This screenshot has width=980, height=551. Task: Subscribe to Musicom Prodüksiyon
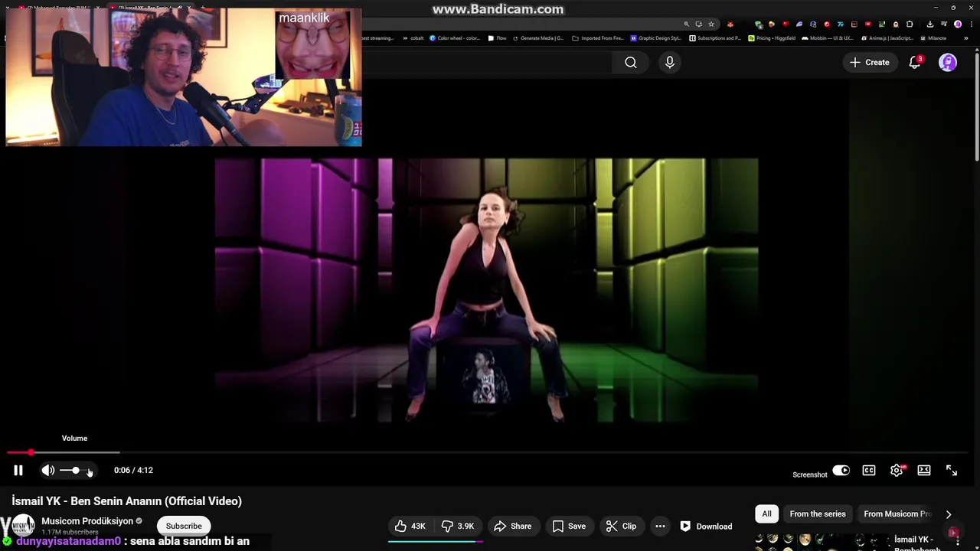[x=184, y=527]
